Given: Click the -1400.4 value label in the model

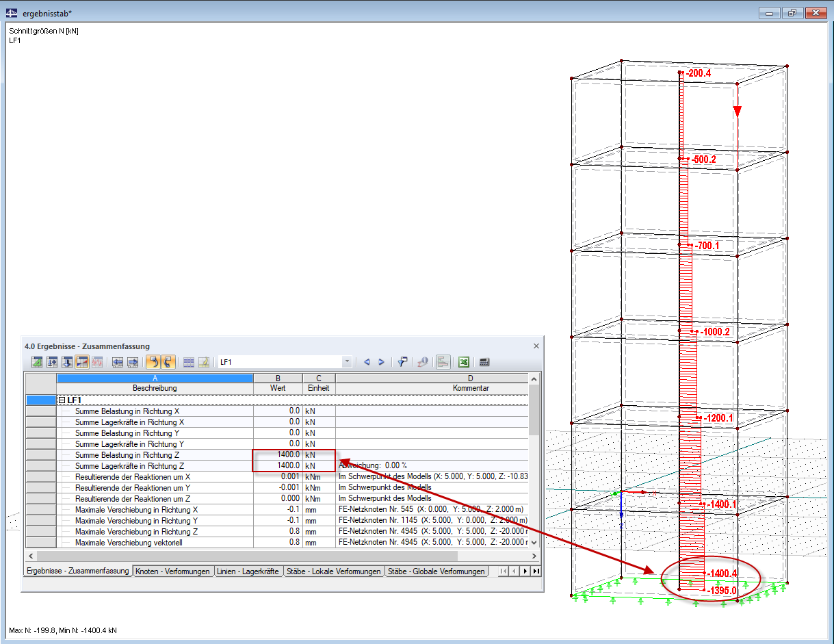Looking at the screenshot, I should click(722, 574).
